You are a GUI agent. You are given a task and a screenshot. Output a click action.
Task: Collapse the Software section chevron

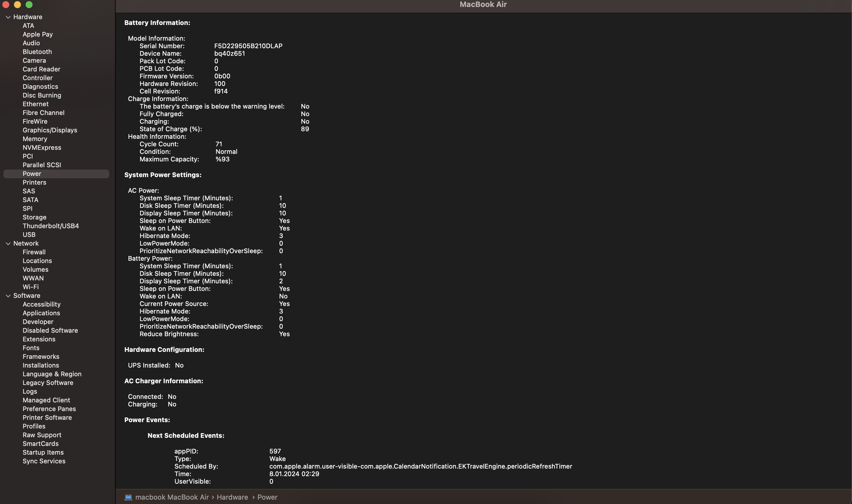click(x=8, y=296)
